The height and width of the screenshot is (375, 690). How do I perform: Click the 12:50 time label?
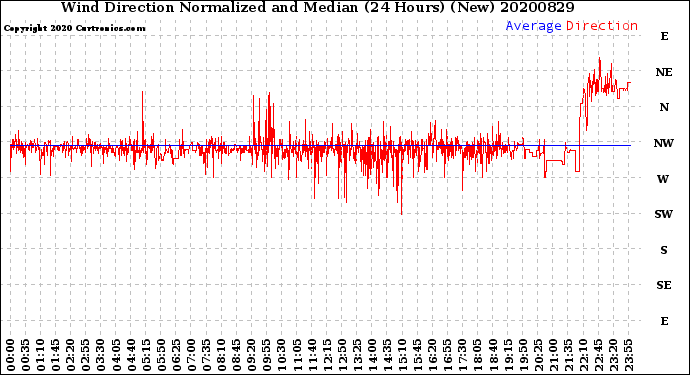(342, 355)
